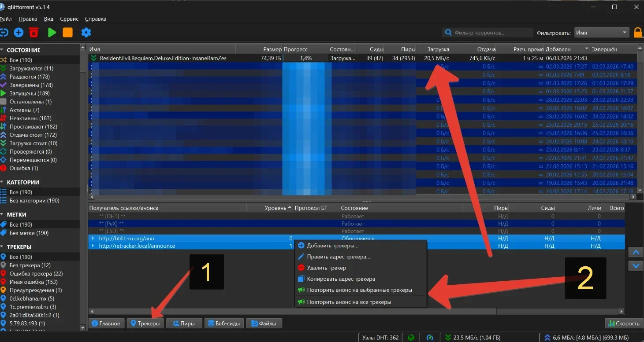Click the green connection status globe icon

pos(411,338)
